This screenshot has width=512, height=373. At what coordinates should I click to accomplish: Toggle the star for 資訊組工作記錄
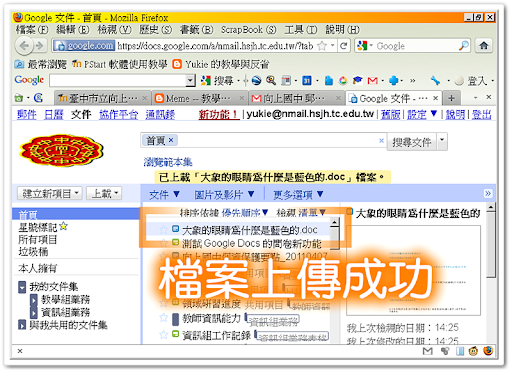(163, 334)
